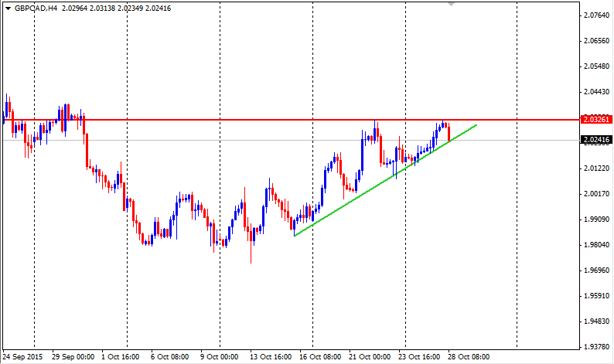Click the black 2.02416 current price label
Image resolution: width=614 pixels, height=364 pixels.
coord(596,140)
